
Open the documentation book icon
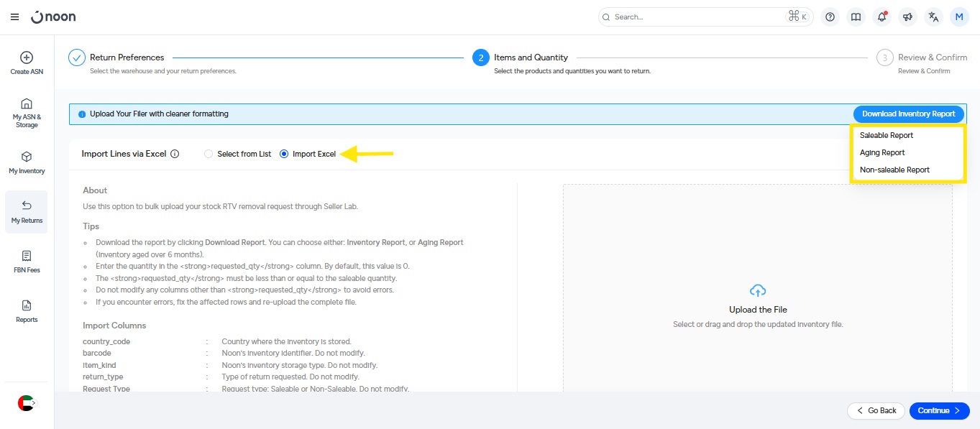[x=855, y=17]
